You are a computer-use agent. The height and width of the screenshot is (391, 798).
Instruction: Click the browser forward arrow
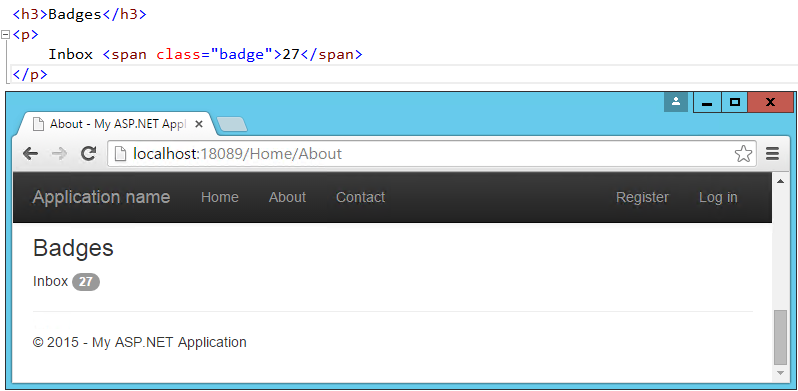(60, 154)
